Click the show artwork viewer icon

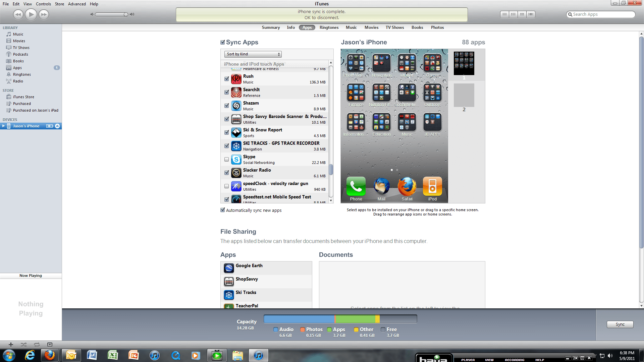coord(50,345)
